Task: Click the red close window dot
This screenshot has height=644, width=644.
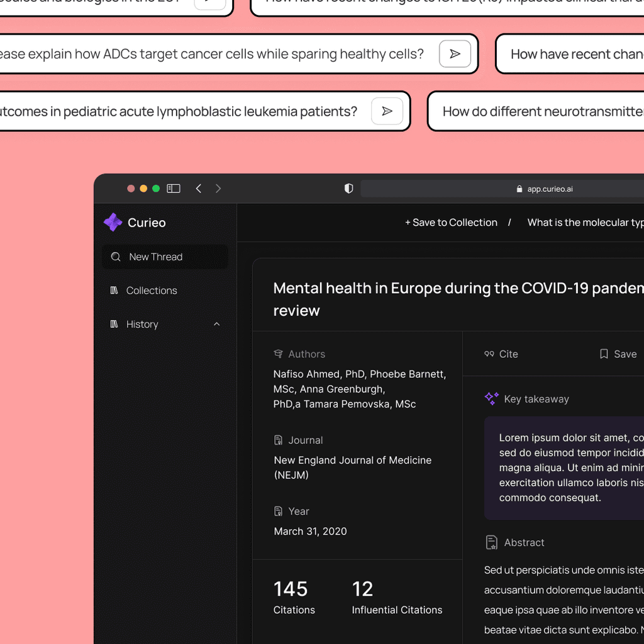Action: [x=131, y=189]
